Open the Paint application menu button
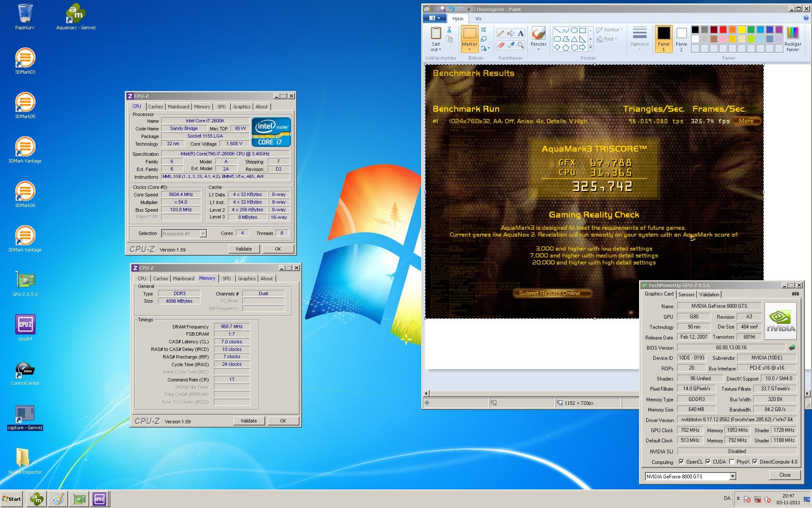This screenshot has width=812, height=508. click(435, 18)
